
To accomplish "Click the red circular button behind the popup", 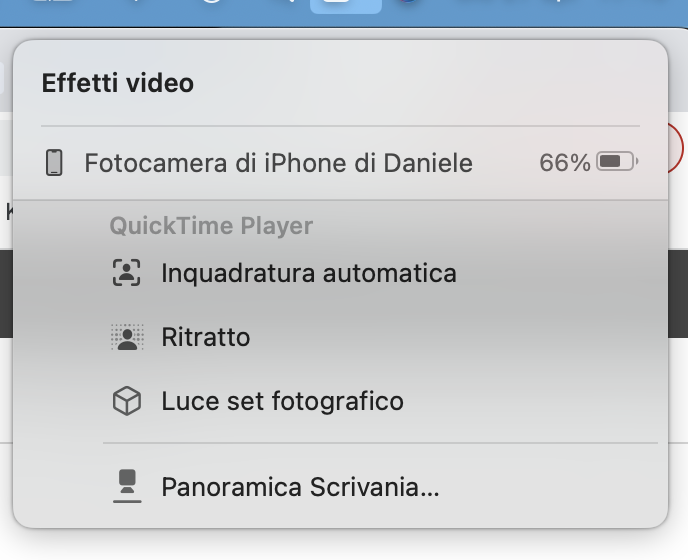I will pyautogui.click(x=677, y=150).
